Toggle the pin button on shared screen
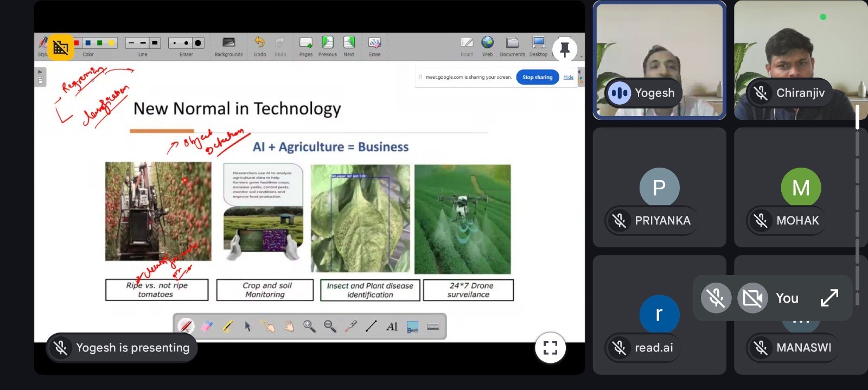Viewport: 868px width, 390px height. coord(564,49)
